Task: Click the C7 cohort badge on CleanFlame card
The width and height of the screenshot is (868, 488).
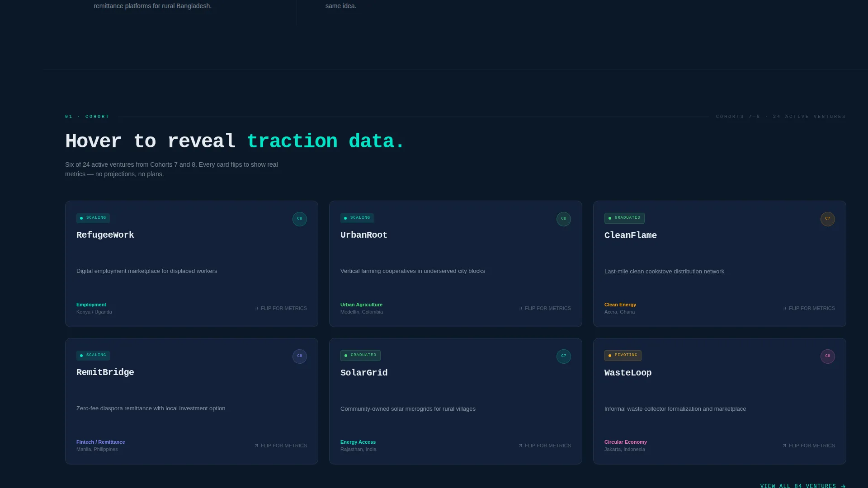Action: coord(828,219)
